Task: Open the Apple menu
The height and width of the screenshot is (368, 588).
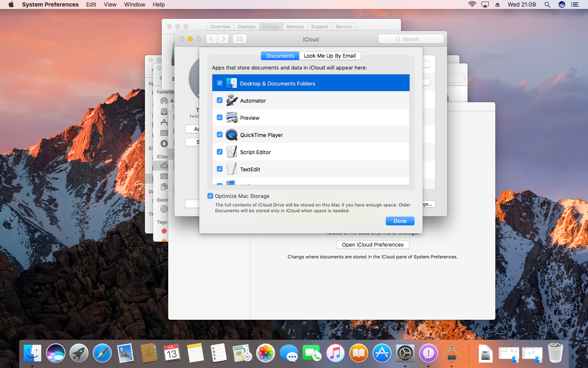Action: [x=11, y=4]
